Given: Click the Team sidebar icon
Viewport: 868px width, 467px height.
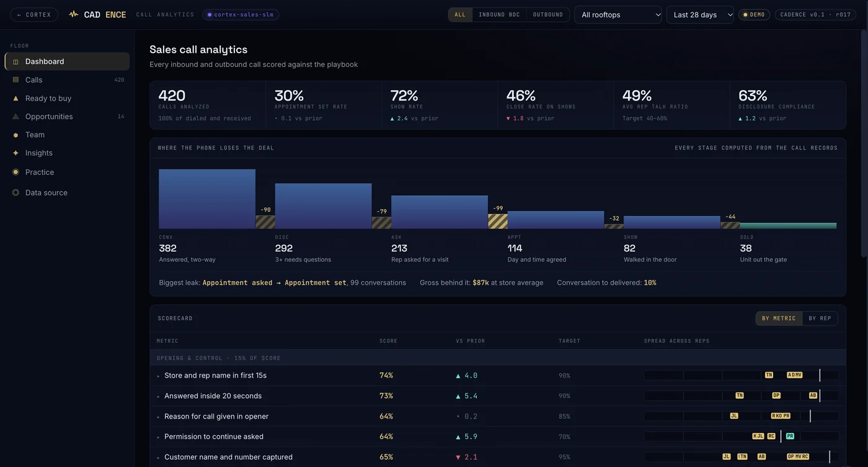Looking at the screenshot, I should [x=15, y=135].
